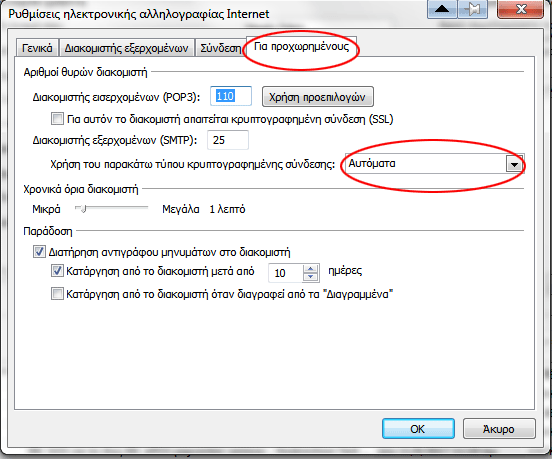Switch to the Γενικά tab
The image size is (552, 459).
click(37, 48)
